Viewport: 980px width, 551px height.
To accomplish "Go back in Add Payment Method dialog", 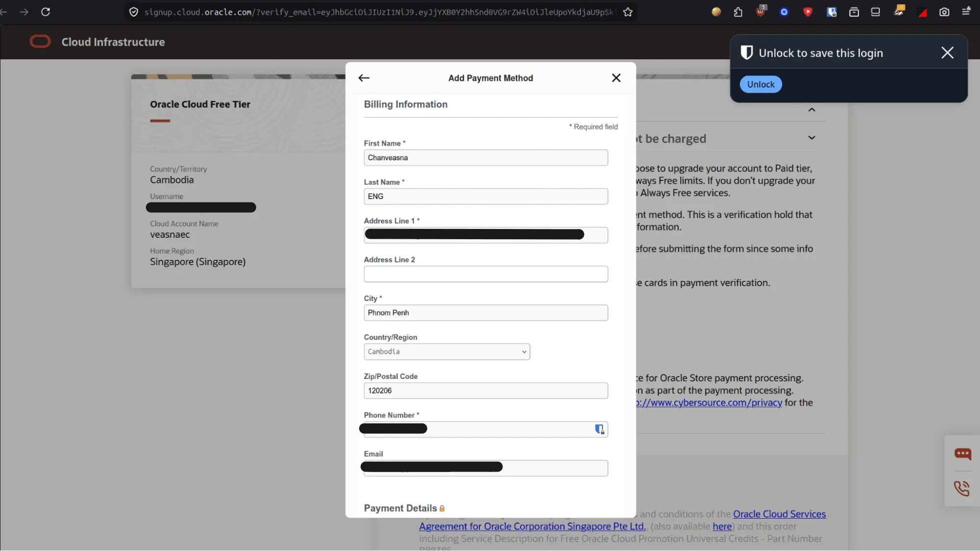I will (x=364, y=78).
